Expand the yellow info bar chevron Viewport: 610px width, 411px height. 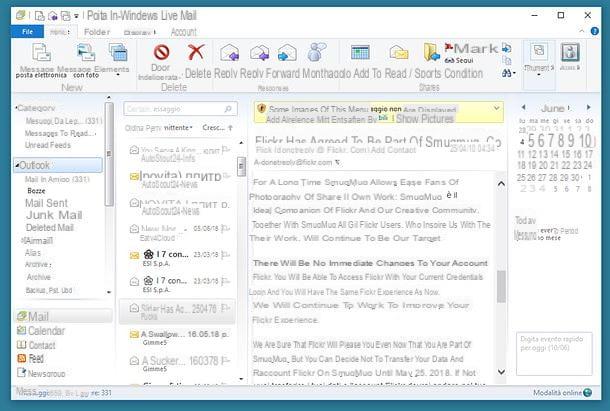tap(496, 108)
